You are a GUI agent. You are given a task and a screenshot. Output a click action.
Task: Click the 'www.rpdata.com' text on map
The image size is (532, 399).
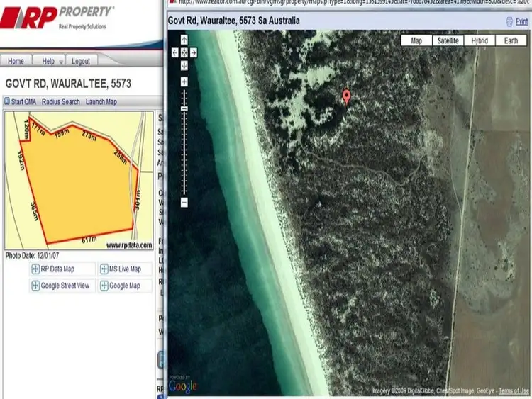pos(129,245)
